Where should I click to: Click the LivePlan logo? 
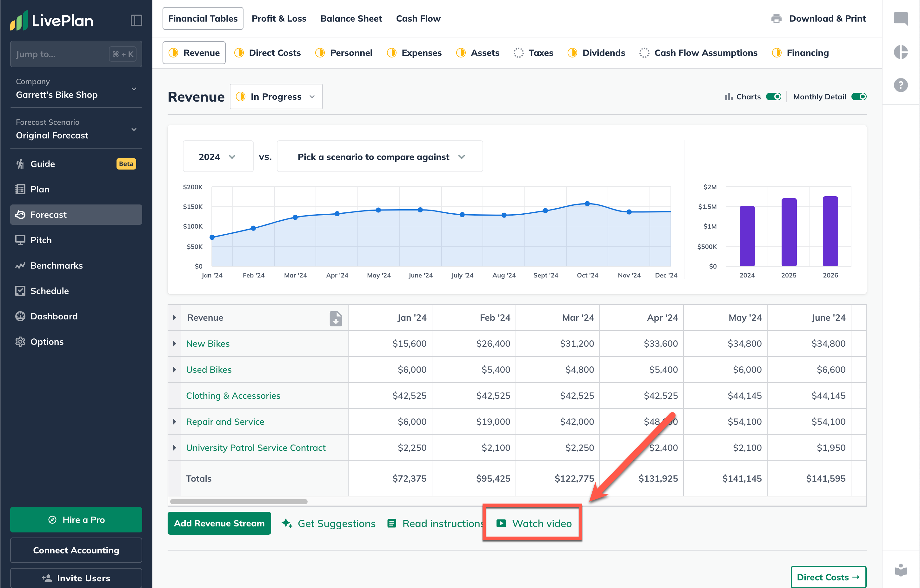pyautogui.click(x=51, y=20)
